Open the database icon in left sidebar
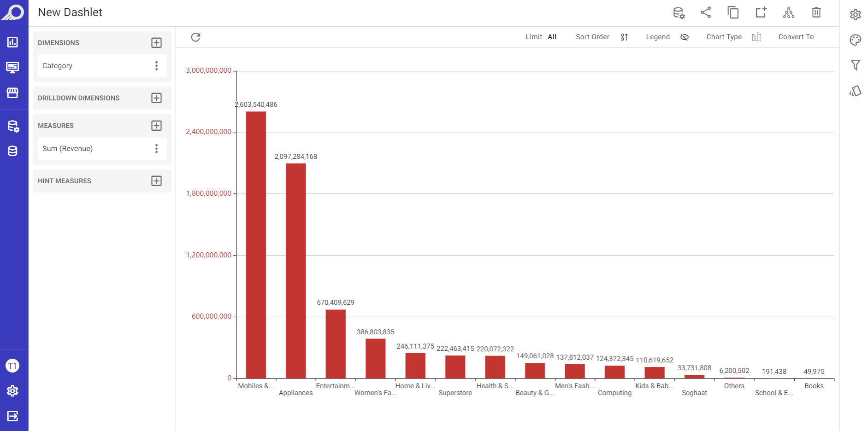Screen dimensions: 868x431 (x=12, y=151)
